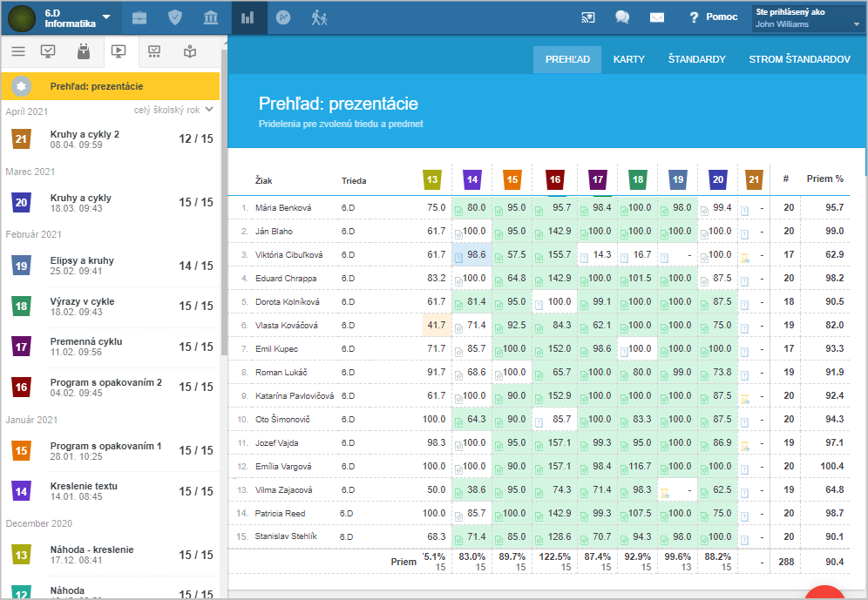
Task: Click Emília Vargová's average 100.4
Action: click(832, 466)
